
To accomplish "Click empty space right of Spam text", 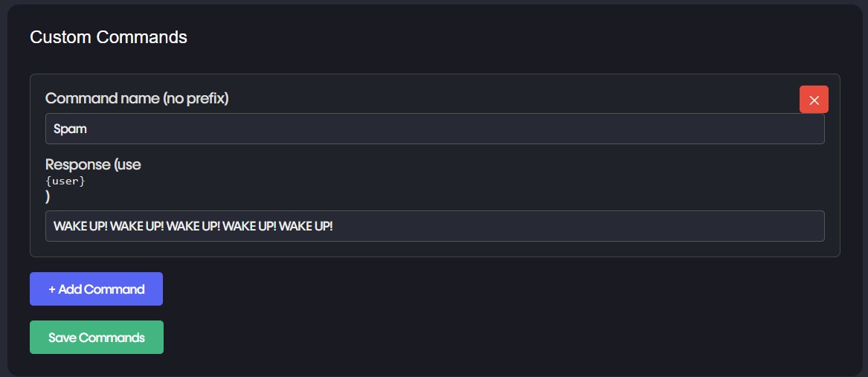I will tap(446, 129).
